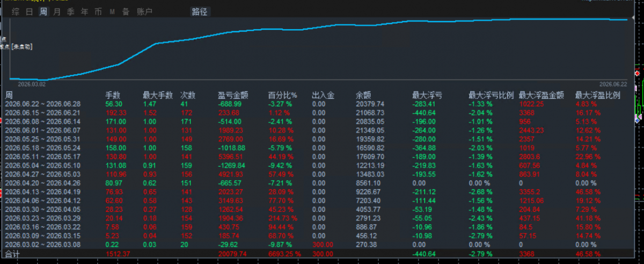Sort by 最大浮盈比例 column header
Viewport: 644px width, 264px height.
(597, 95)
